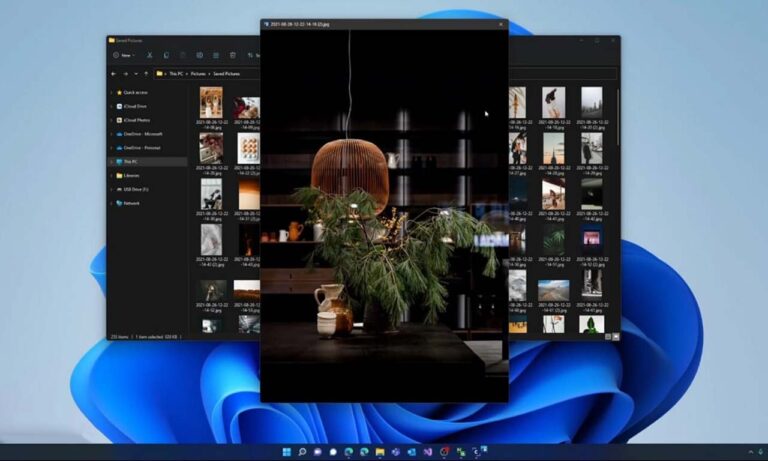Screen dimensions: 768x461
Task: Go forward with the File Explorer forward arrow
Action: pos(125,74)
